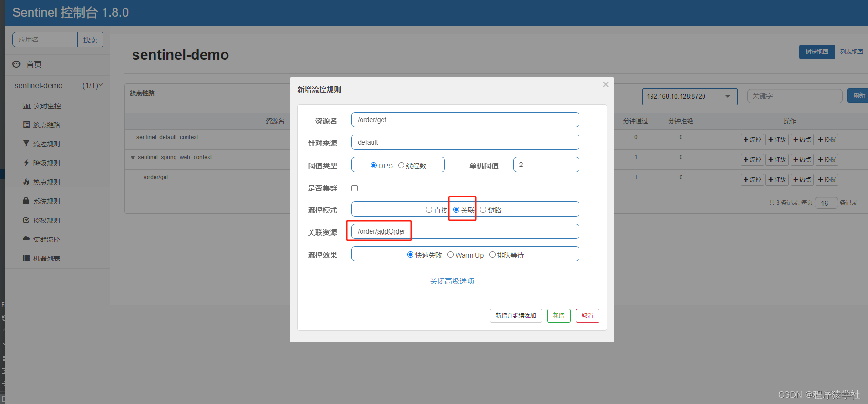
Task: Open 实时监控 bar chart icon
Action: [26, 106]
